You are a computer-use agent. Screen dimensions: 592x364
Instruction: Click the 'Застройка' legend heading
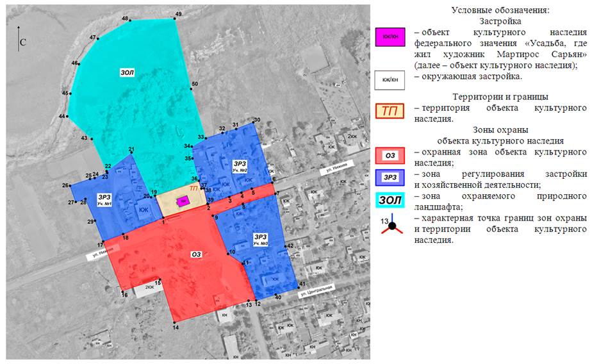(500, 21)
